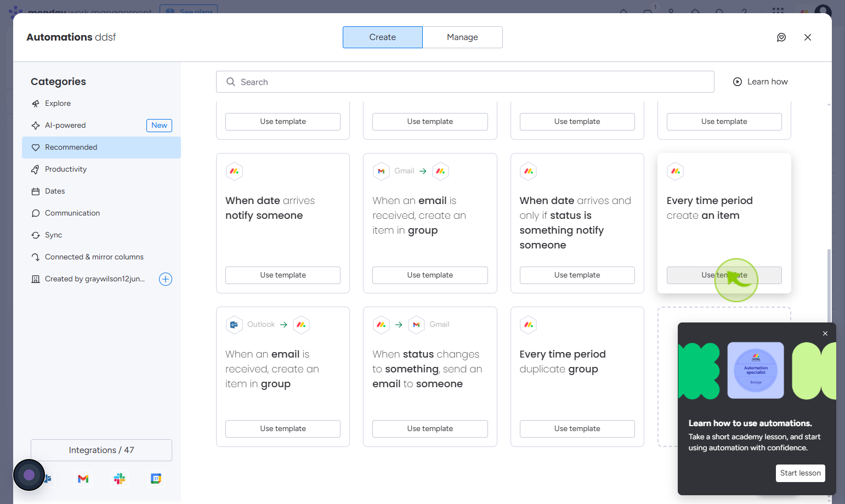Select the Sync category
This screenshot has height=504, width=845.
[x=101, y=235]
